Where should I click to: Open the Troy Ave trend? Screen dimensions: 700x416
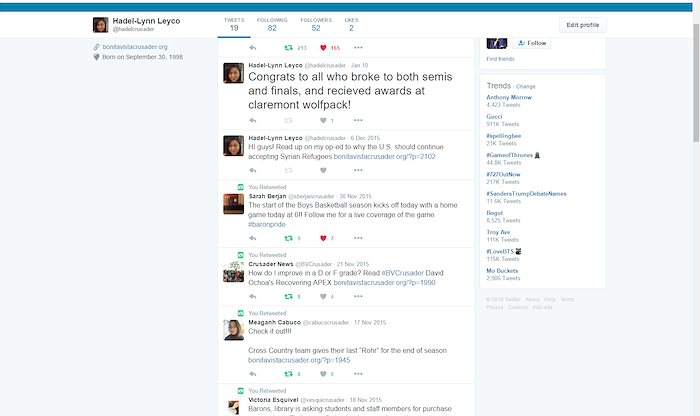point(498,232)
